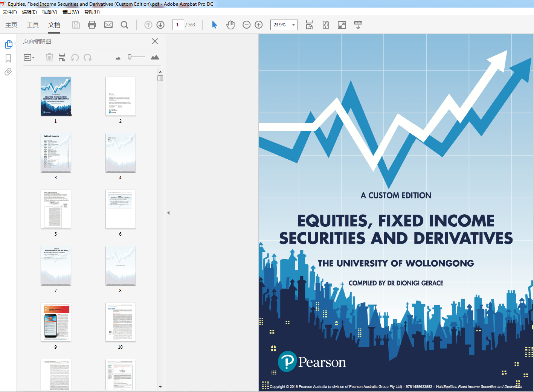Enter full screen mode icon
This screenshot has height=392, width=534.
(342, 25)
